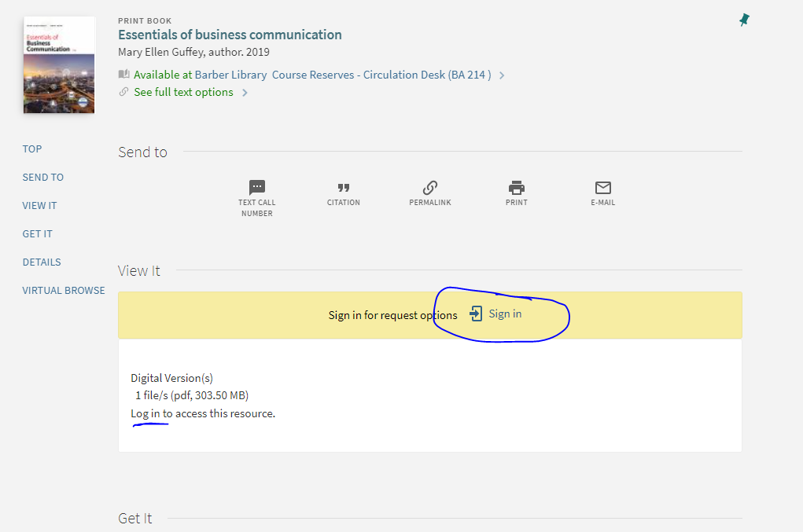Toggle the pin to save this record
This screenshot has width=803, height=532.
(744, 19)
